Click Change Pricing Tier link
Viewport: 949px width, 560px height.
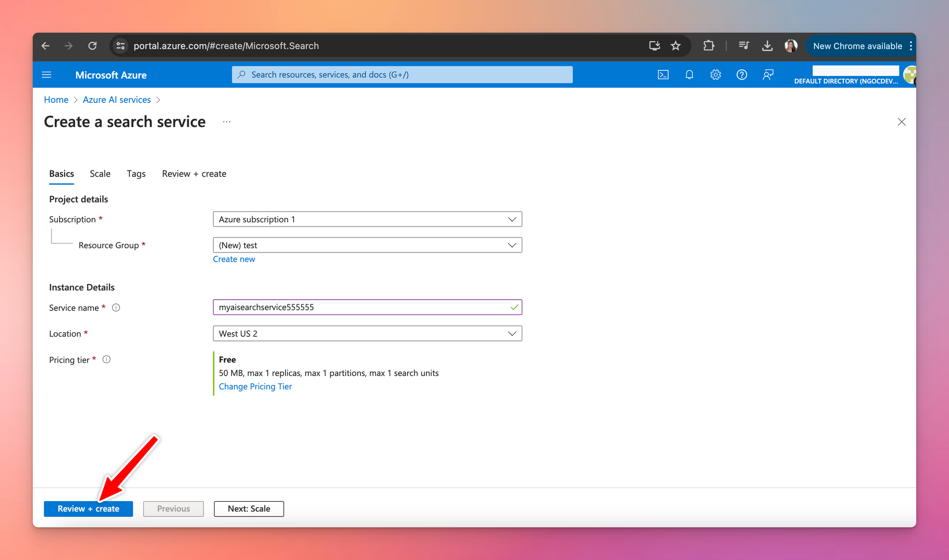coord(255,386)
